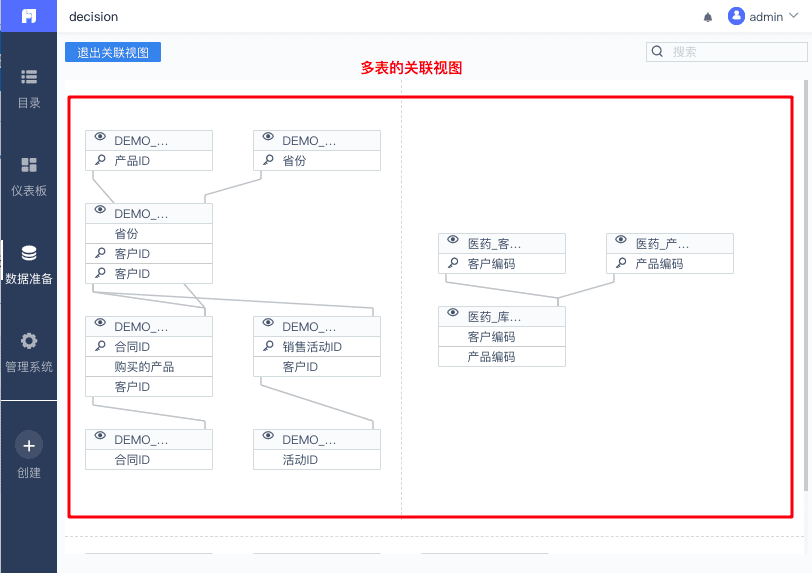Click the key icon beside 合同ID
This screenshot has height=573, width=812.
(x=100, y=346)
